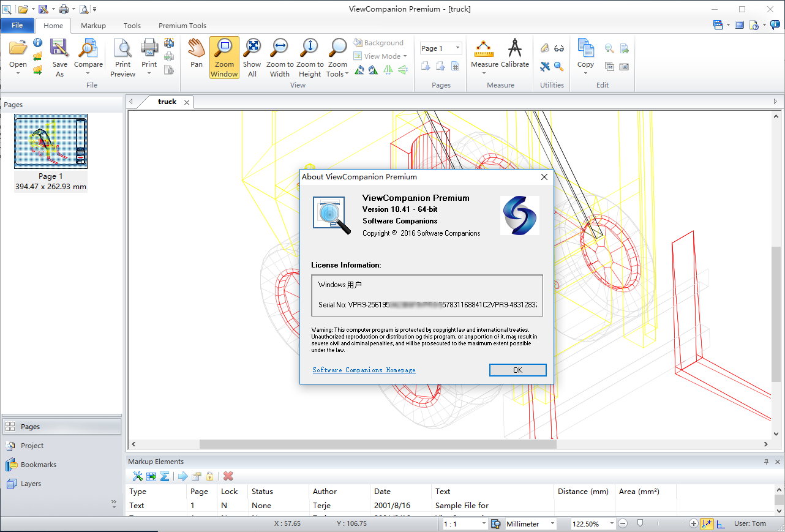Click the blue arrow icon in Markup Elements

pos(182,476)
